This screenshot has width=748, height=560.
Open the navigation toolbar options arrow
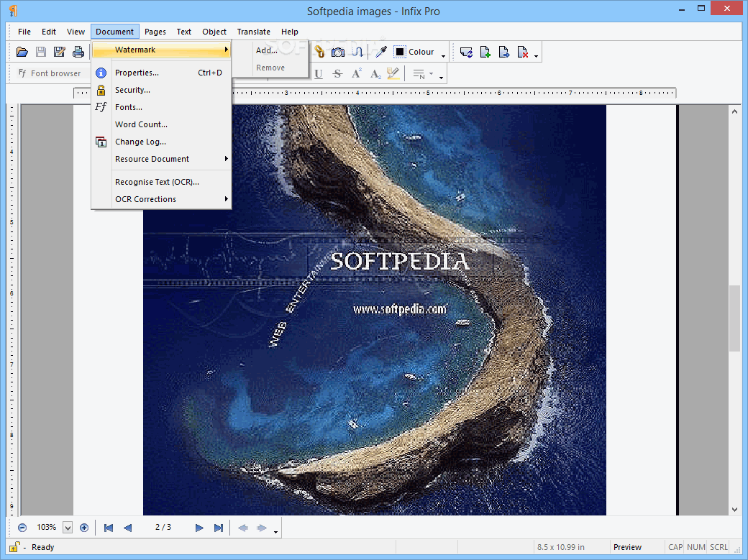point(275,531)
